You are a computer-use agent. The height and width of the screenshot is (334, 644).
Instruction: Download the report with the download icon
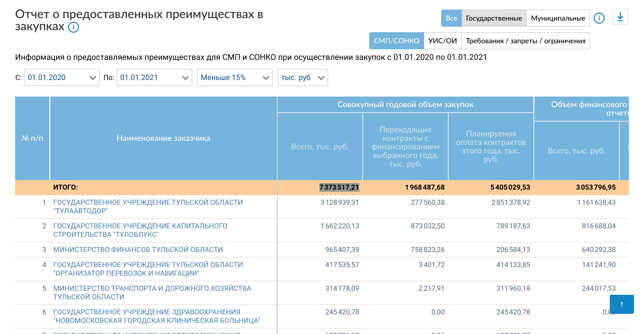click(620, 17)
